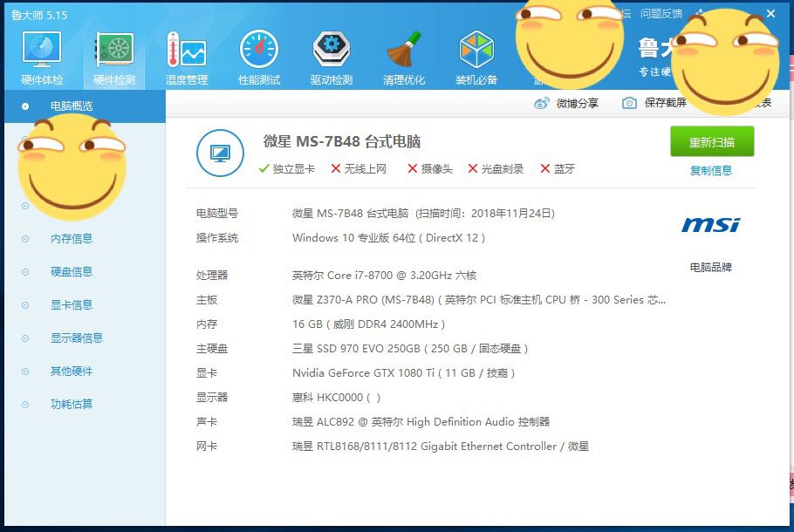Click the desktop computer icon beside the model title
794x532 pixels.
220,153
